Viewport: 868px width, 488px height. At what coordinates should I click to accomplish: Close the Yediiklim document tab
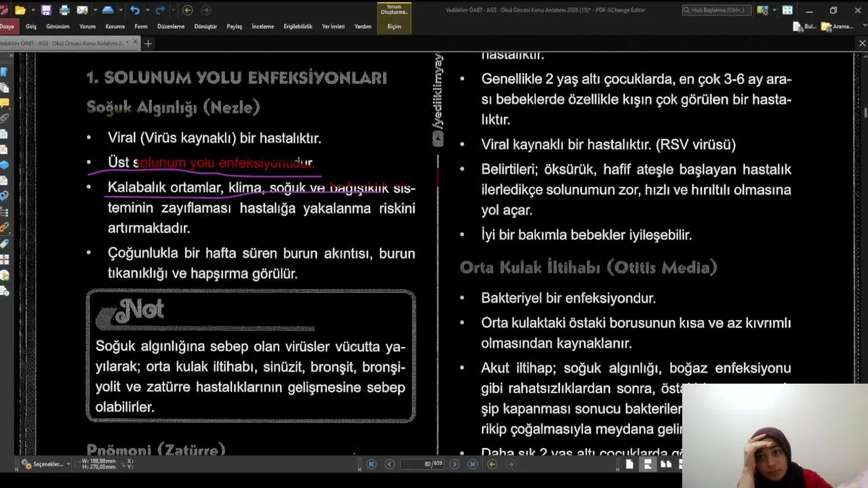point(135,43)
